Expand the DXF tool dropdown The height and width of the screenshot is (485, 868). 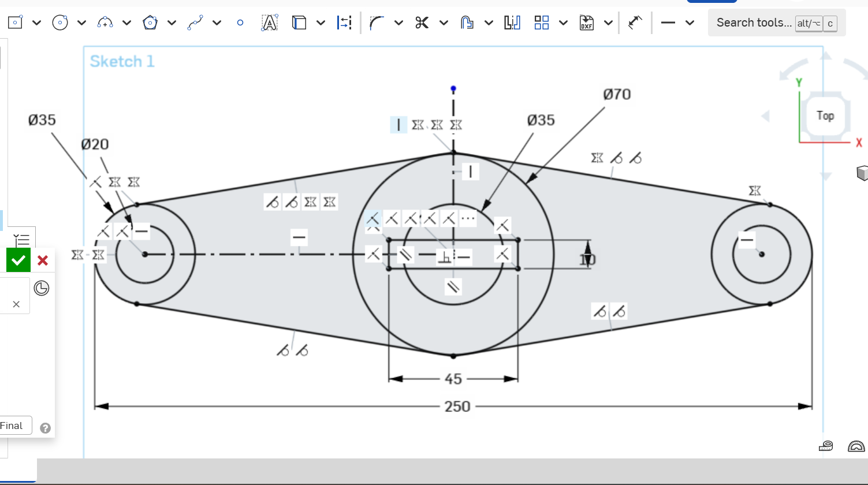tap(608, 23)
